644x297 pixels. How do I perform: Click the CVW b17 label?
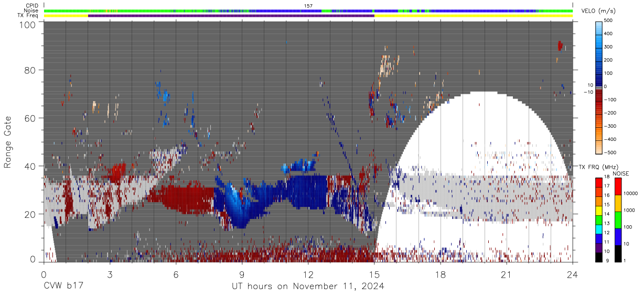[x=63, y=287]
